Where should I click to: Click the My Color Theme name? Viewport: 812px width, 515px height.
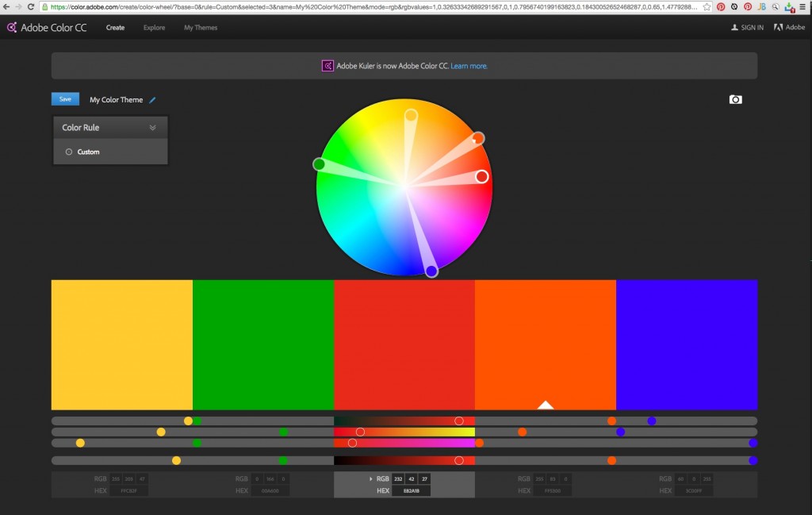point(116,99)
